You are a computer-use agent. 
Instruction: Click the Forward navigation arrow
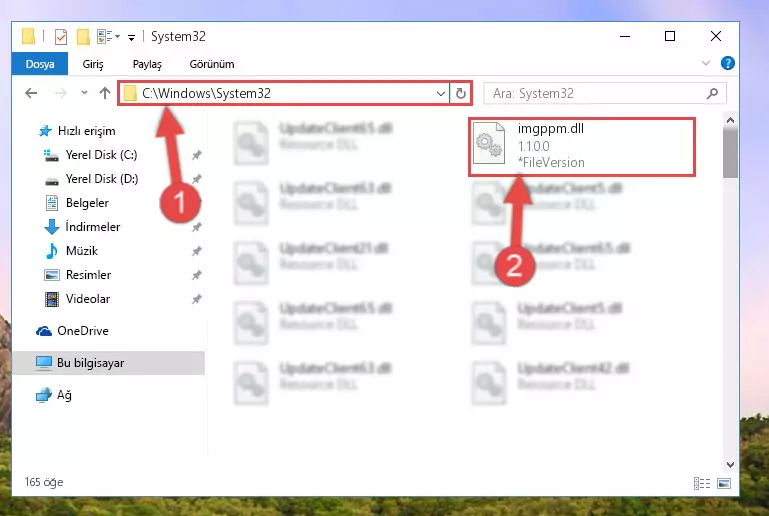point(61,93)
